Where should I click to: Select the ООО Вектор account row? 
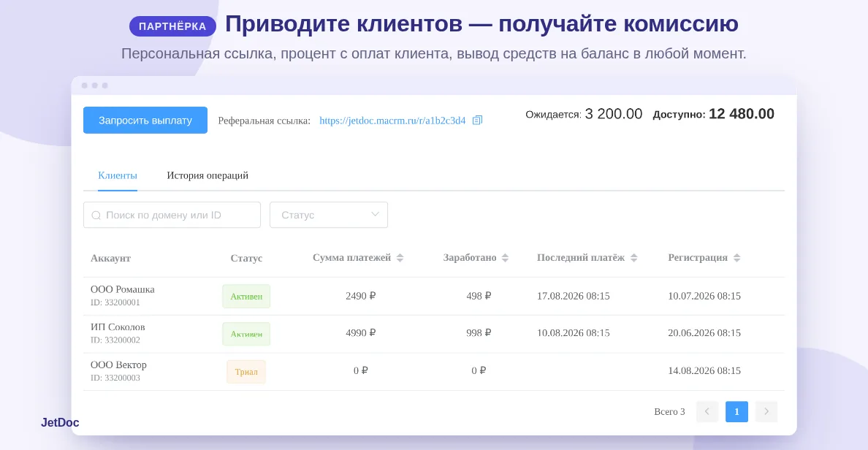(x=434, y=371)
